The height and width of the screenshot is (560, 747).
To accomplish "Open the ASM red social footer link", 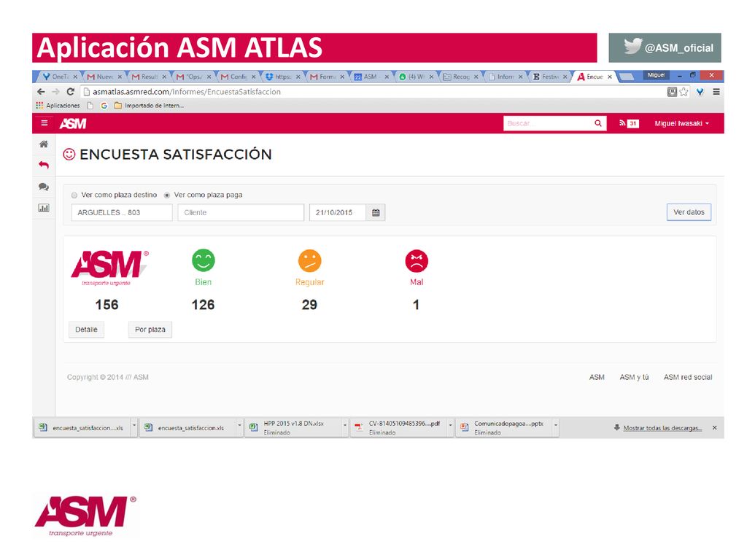I will [688, 377].
